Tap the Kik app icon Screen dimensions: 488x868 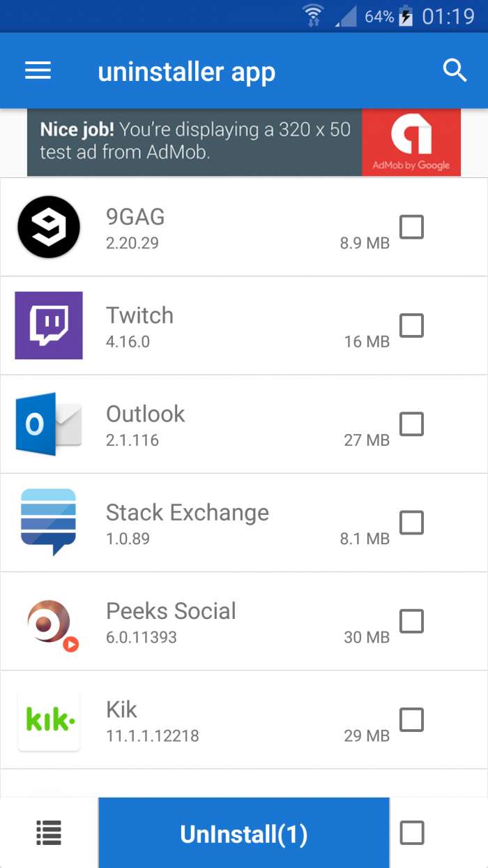point(49,720)
